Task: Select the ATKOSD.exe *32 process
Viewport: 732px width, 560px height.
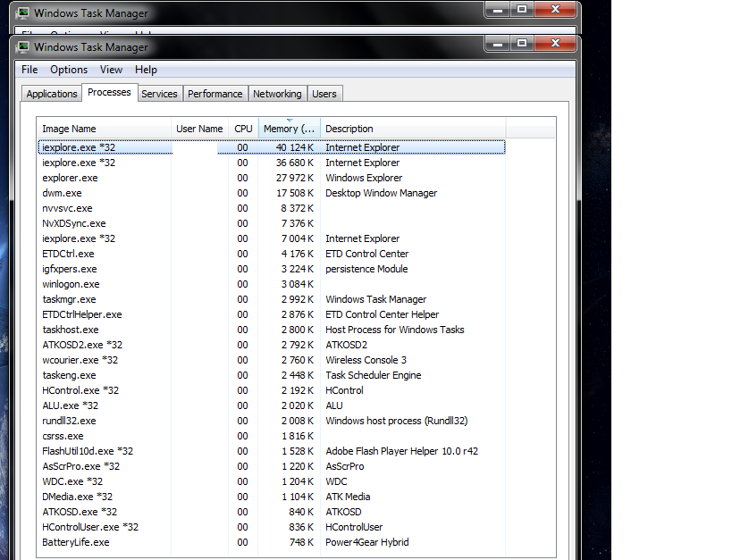Action: 271,512
